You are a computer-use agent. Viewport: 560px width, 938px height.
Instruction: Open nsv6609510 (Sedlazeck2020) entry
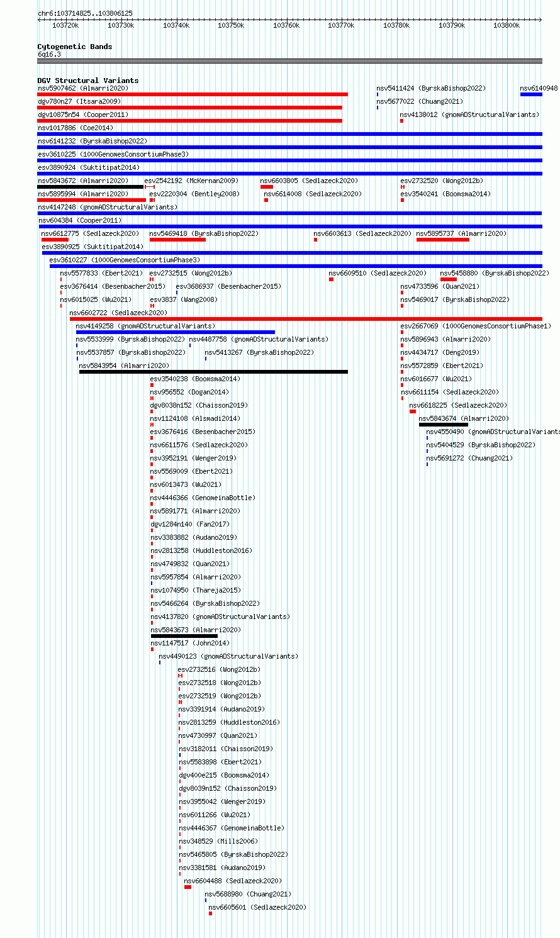click(378, 274)
